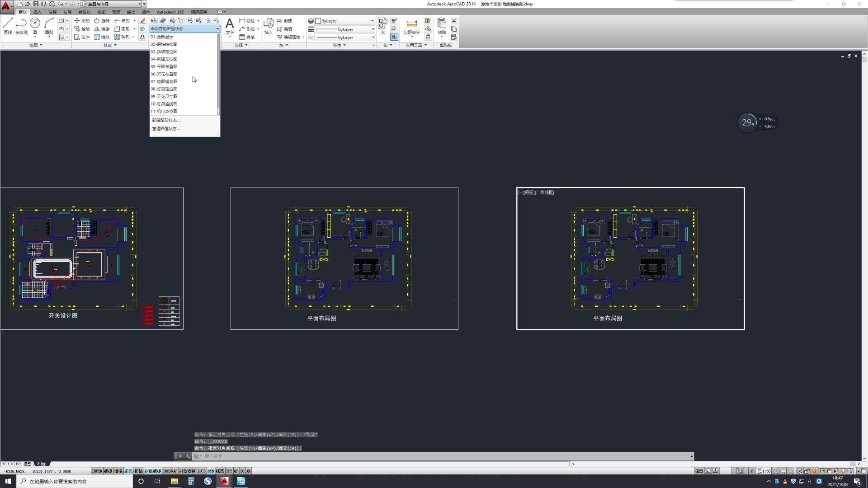Click the 模型 paper/model button in status bar
This screenshot has width=868, height=488.
[699, 471]
